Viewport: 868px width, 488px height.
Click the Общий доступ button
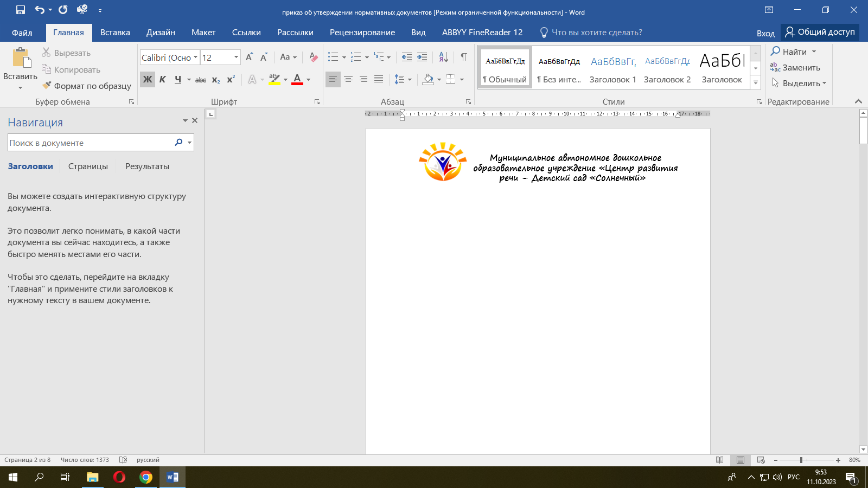pyautogui.click(x=820, y=33)
